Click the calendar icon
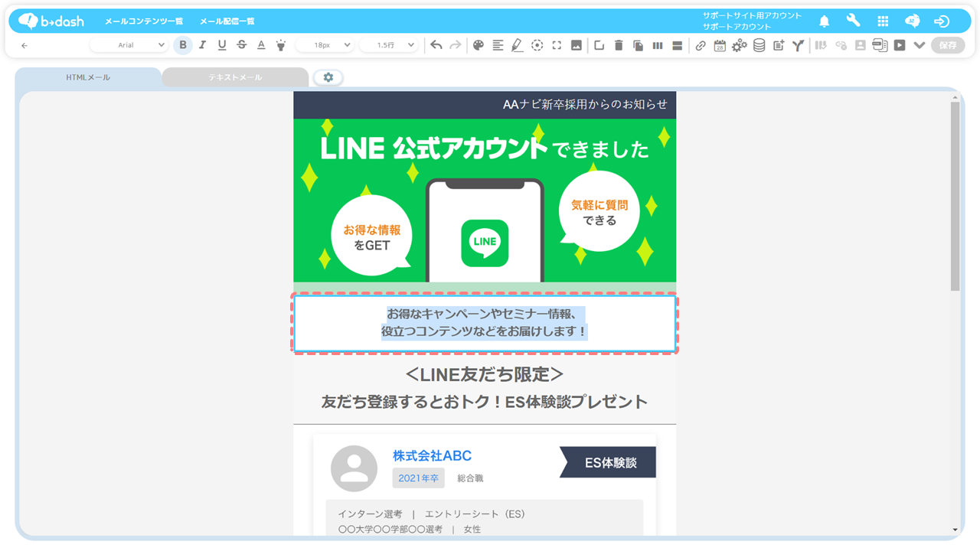The height and width of the screenshot is (551, 980). 720,45
